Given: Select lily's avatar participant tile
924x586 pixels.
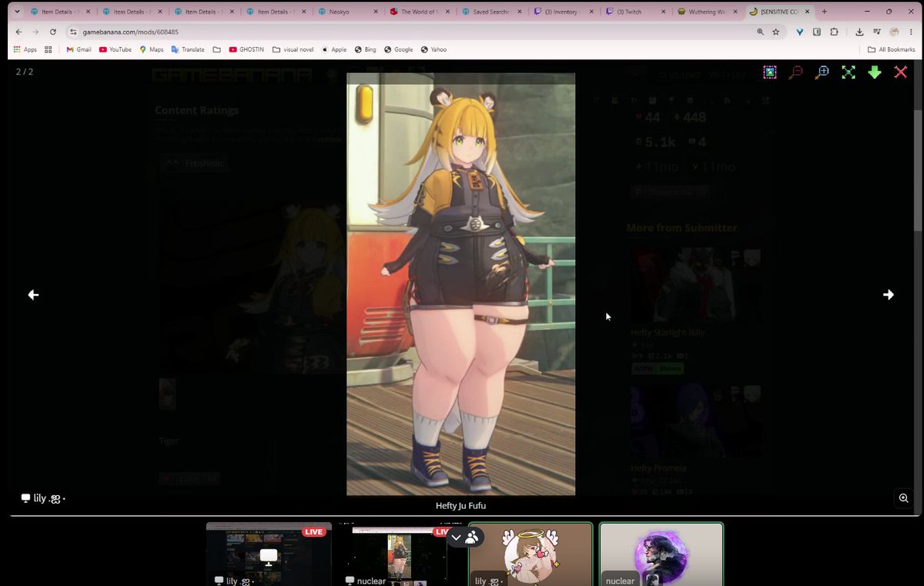Looking at the screenshot, I should 531,554.
